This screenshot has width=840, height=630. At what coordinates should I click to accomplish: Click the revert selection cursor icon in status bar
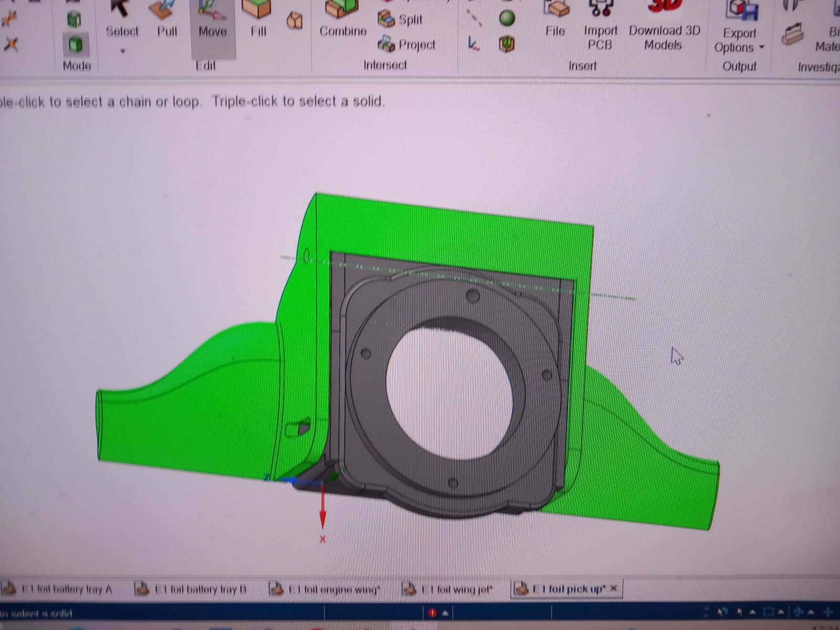[722, 612]
